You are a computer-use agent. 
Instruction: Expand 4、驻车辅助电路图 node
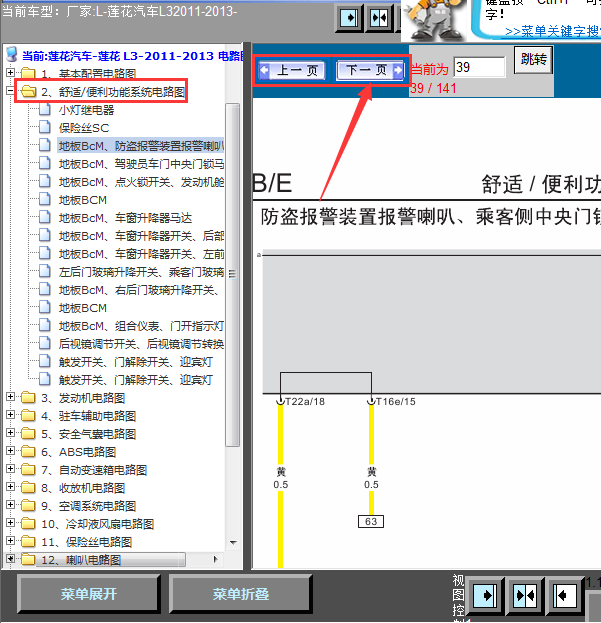click(x=10, y=415)
